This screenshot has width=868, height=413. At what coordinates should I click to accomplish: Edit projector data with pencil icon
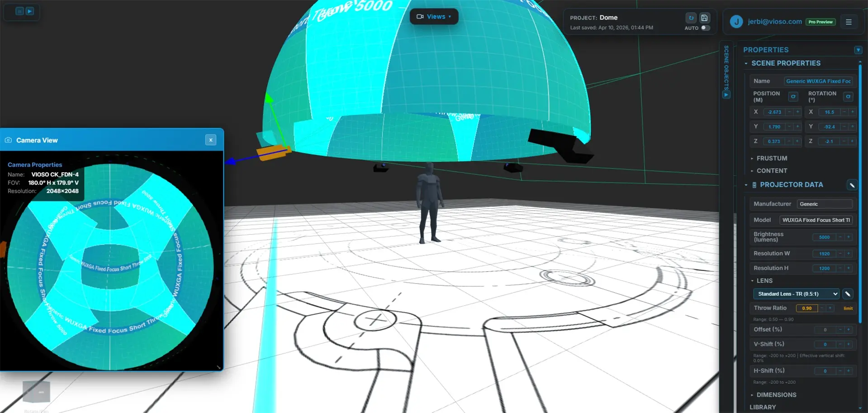(x=852, y=185)
